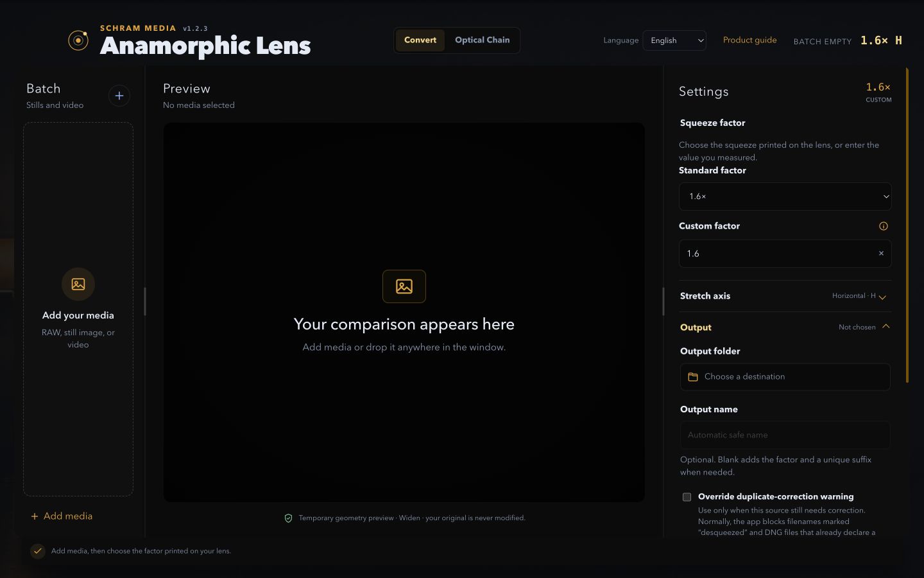Open the Product guide link
This screenshot has height=578, width=924.
coord(749,40)
